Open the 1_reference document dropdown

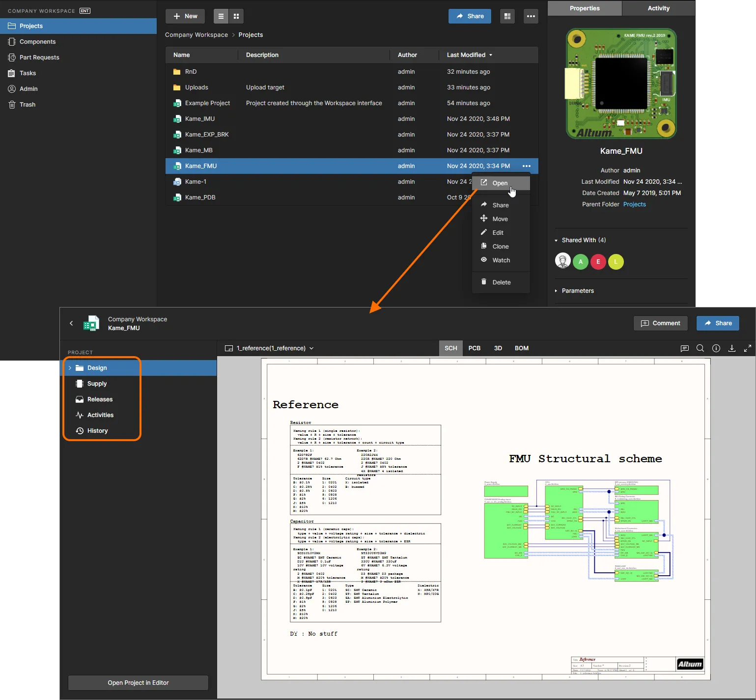[x=270, y=348]
